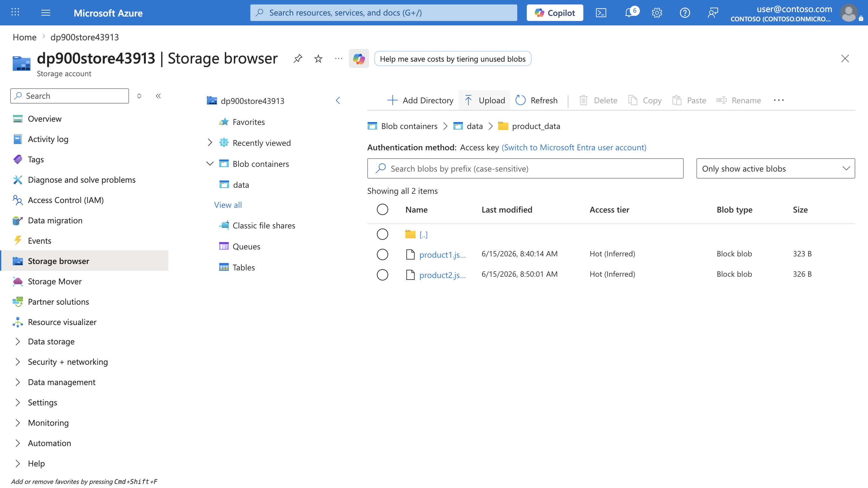Screen dimensions: 868x488
Task: Expand Security + networking section
Action: point(18,362)
